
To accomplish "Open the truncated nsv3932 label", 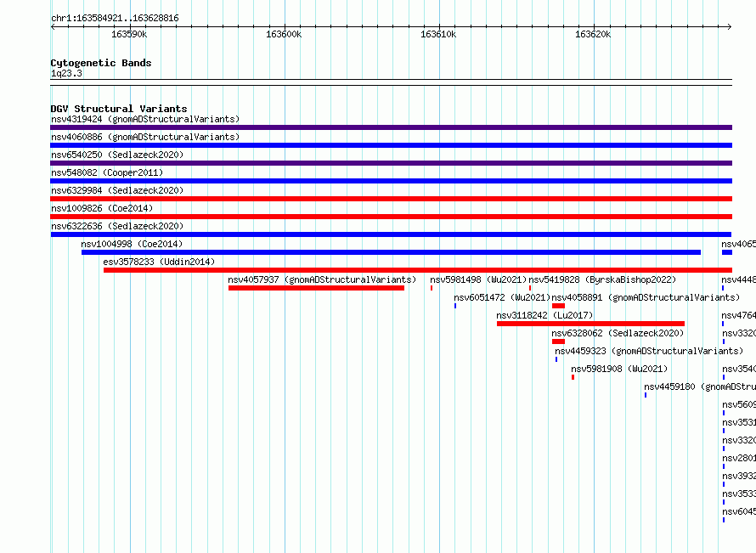I will [x=739, y=476].
